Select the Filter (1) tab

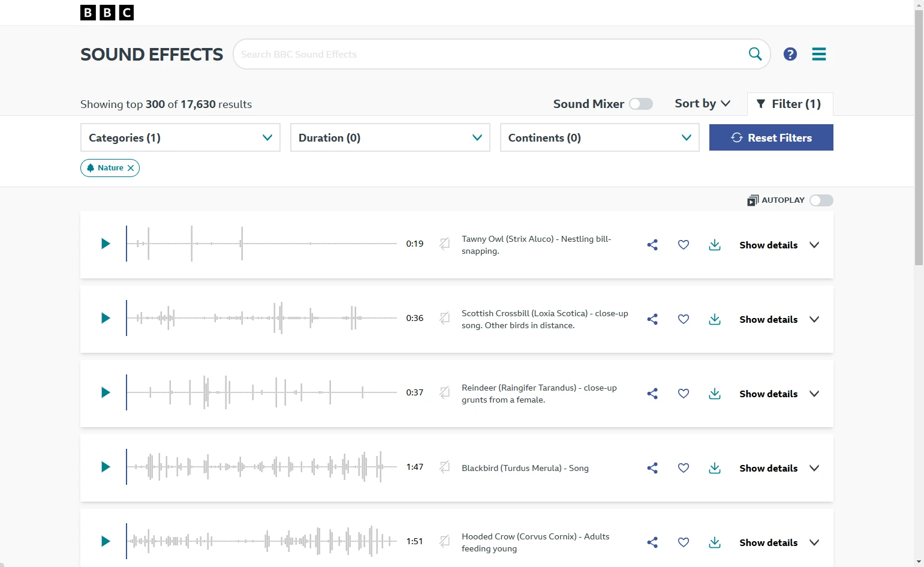click(x=789, y=104)
